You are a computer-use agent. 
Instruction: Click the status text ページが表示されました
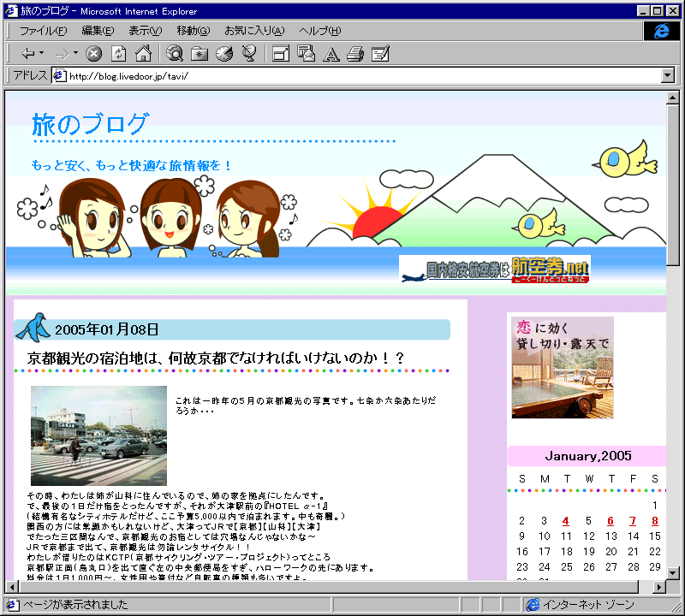tap(75, 605)
